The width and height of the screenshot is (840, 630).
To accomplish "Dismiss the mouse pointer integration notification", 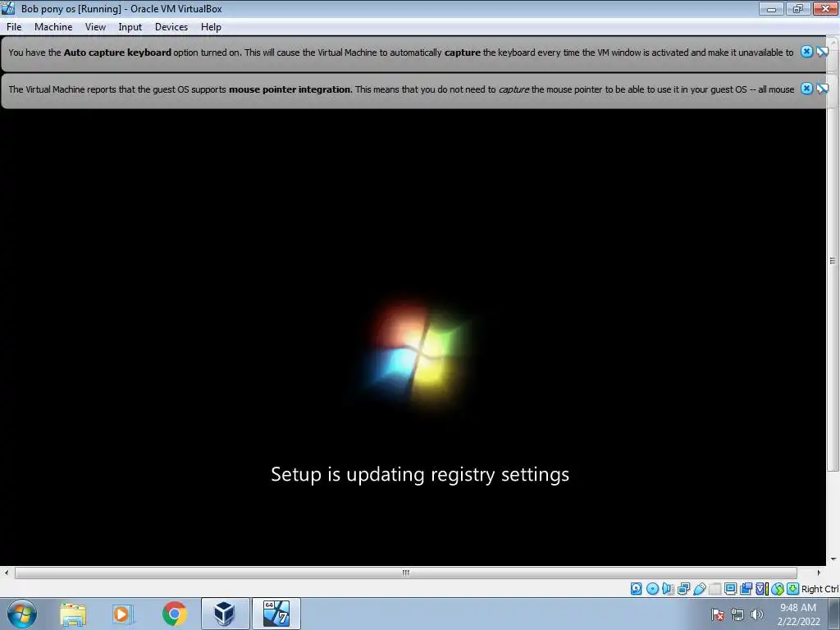I will [x=807, y=89].
